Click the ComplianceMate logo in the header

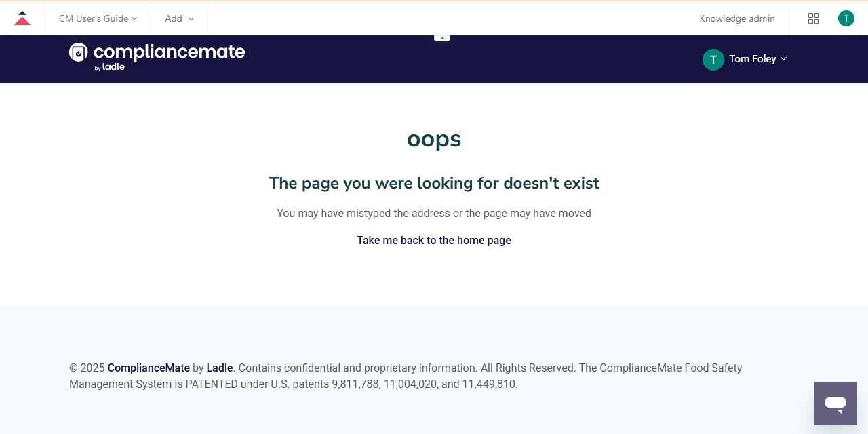click(x=157, y=53)
